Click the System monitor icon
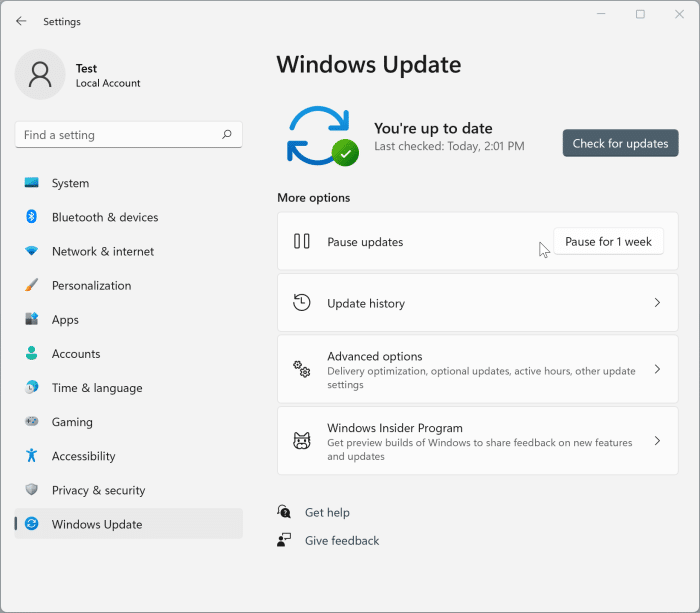 point(31,183)
